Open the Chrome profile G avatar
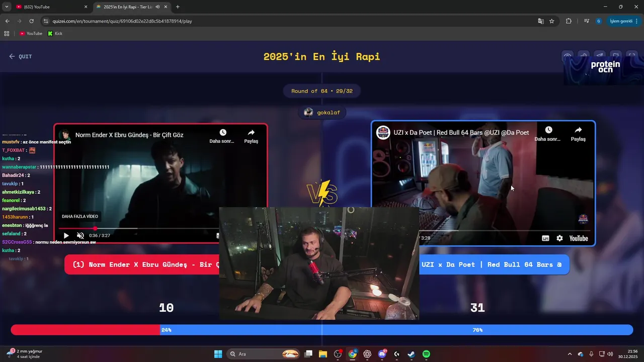The height and width of the screenshot is (362, 644). (598, 21)
